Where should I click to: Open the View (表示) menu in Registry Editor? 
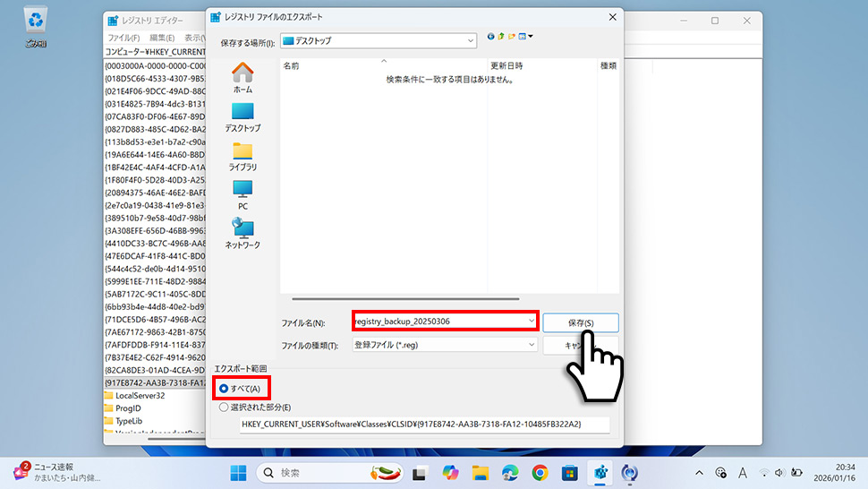(x=194, y=38)
